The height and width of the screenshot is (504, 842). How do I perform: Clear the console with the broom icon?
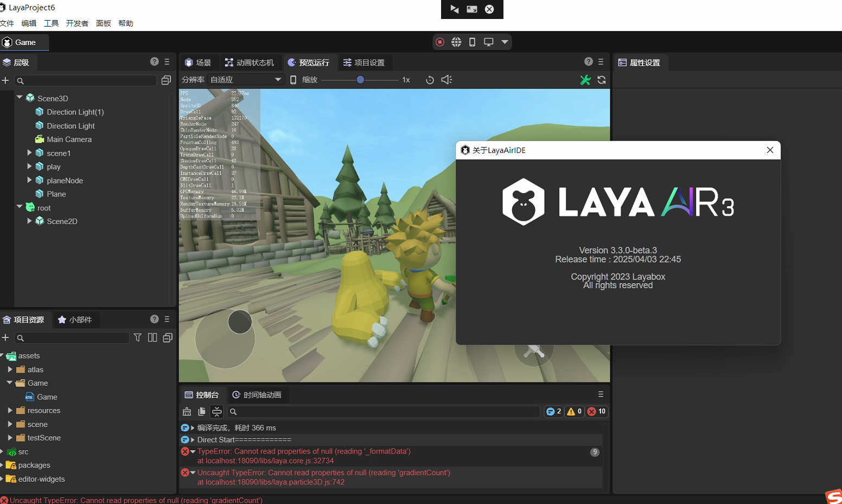pyautogui.click(x=187, y=412)
